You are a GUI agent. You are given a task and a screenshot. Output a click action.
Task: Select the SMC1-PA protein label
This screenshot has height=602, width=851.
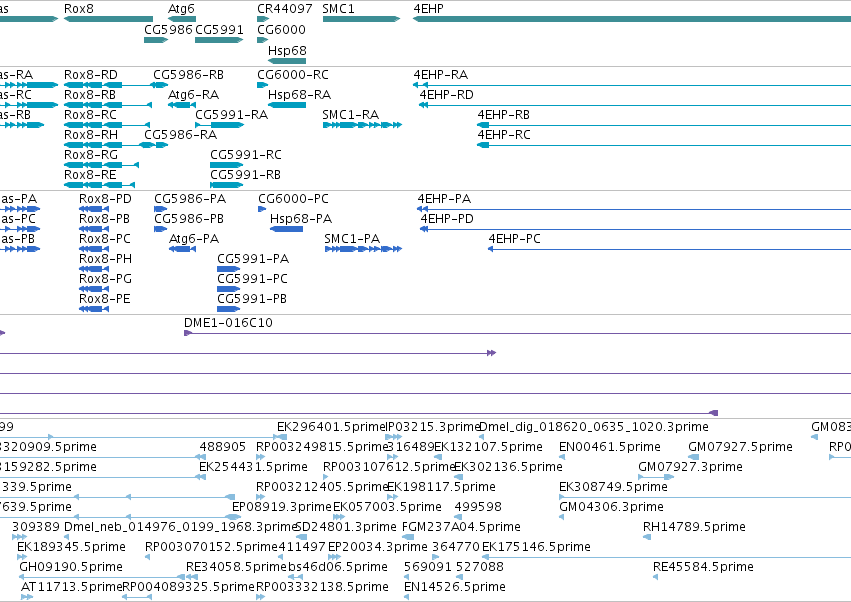click(x=352, y=239)
